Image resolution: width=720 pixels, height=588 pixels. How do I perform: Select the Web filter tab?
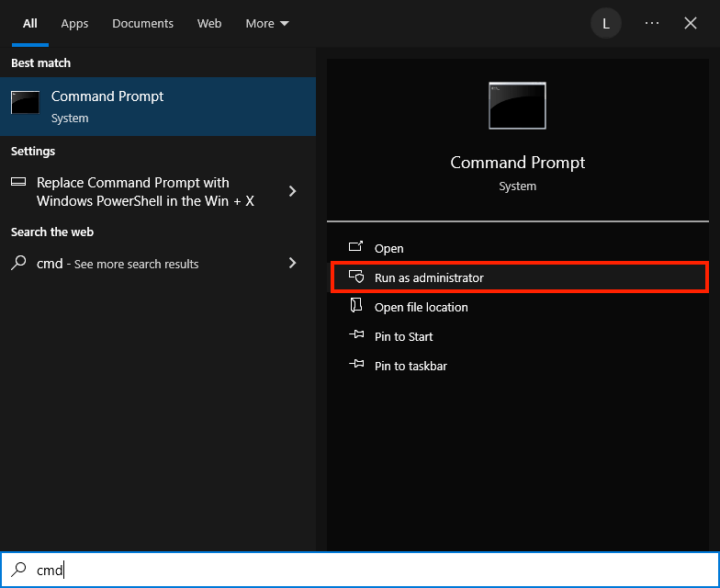pos(209,24)
